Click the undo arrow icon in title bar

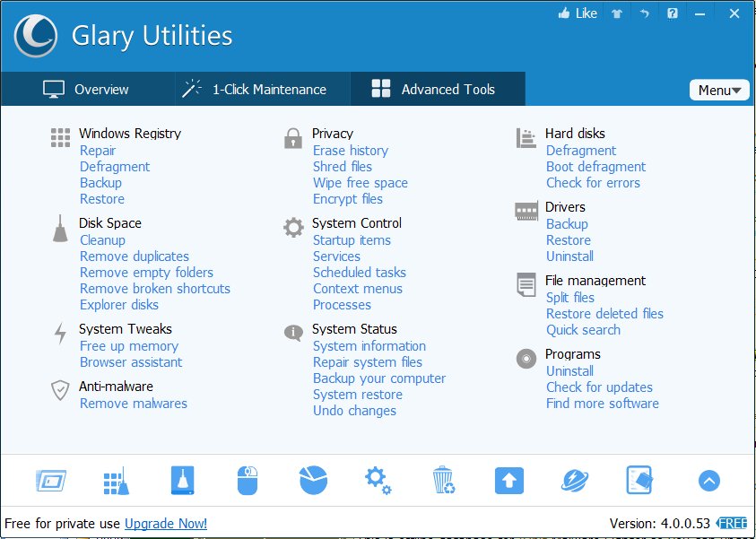pyautogui.click(x=644, y=13)
